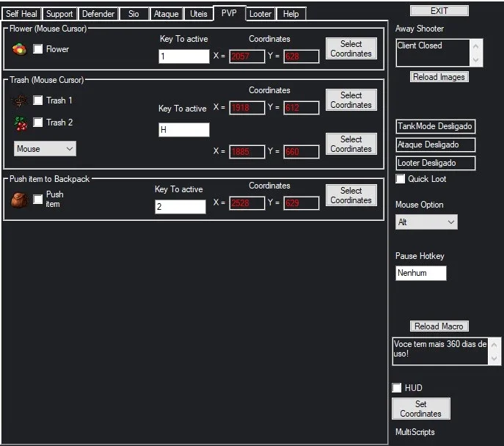Click the license message scroll up arrow
Image resolution: width=504 pixels, height=446 pixels.
[494, 345]
